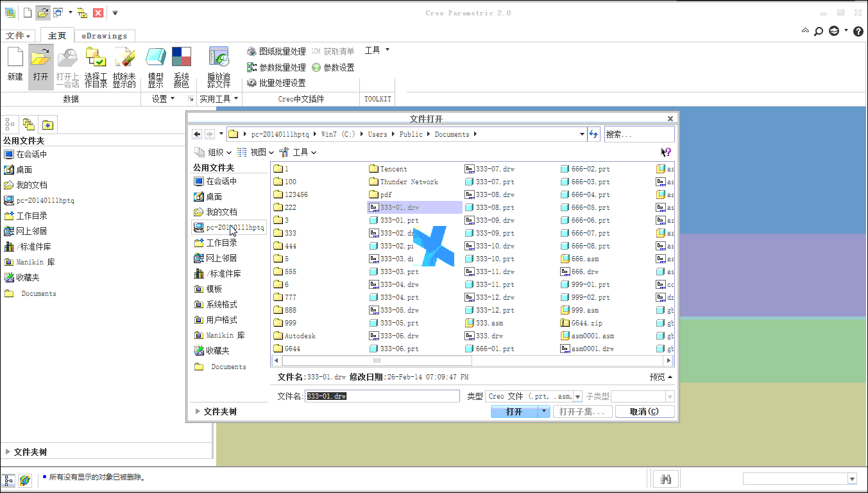
Task: Minimize the ribbon with the caret icon
Action: click(x=806, y=31)
